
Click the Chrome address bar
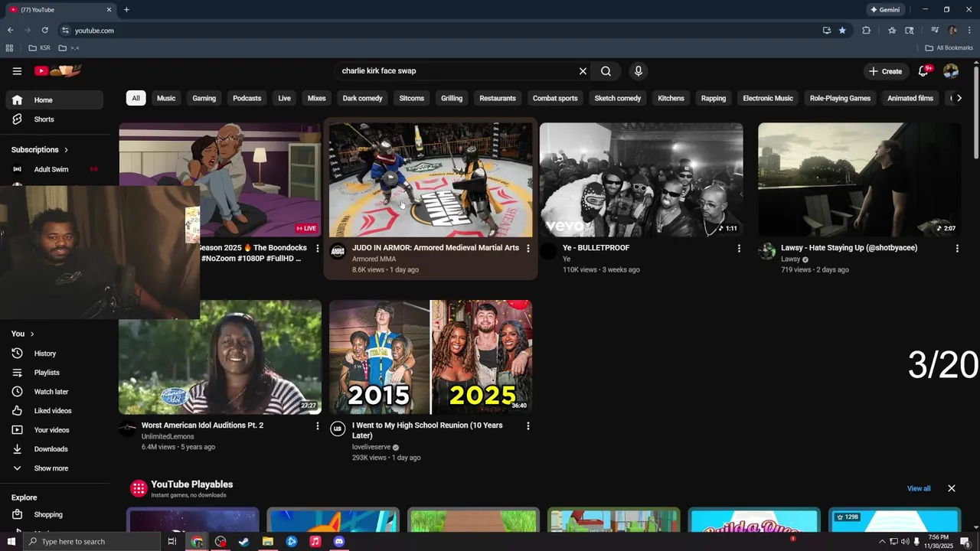click(x=444, y=31)
